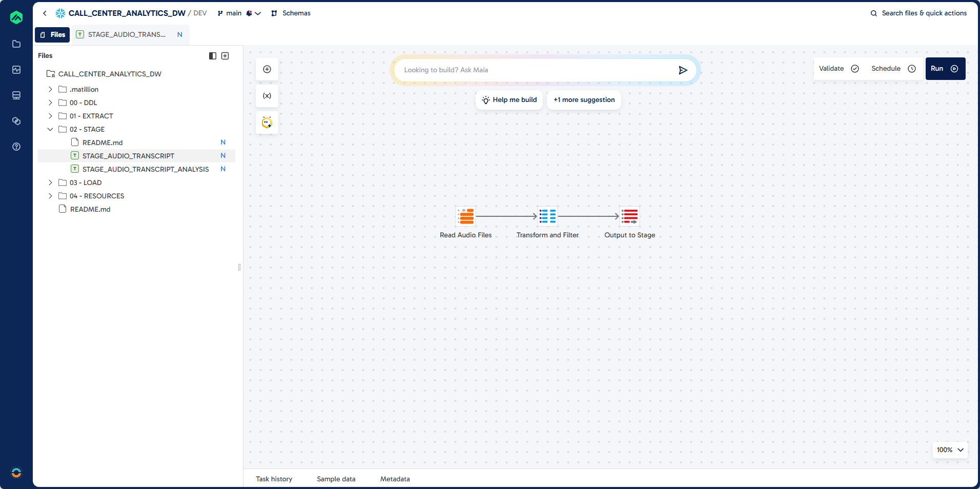Open the add component panel
The width and height of the screenshot is (980, 489).
coord(267,69)
